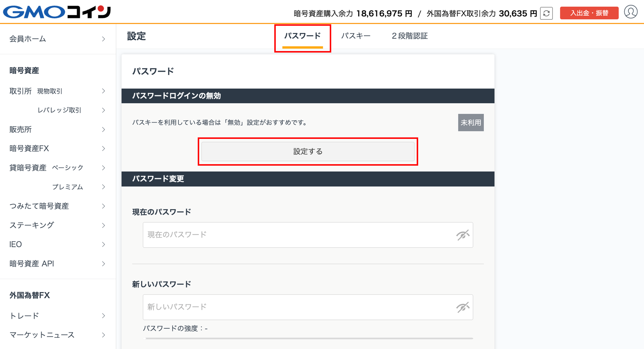Click the 現在のパスワード input field
This screenshot has height=349, width=644.
pyautogui.click(x=308, y=235)
